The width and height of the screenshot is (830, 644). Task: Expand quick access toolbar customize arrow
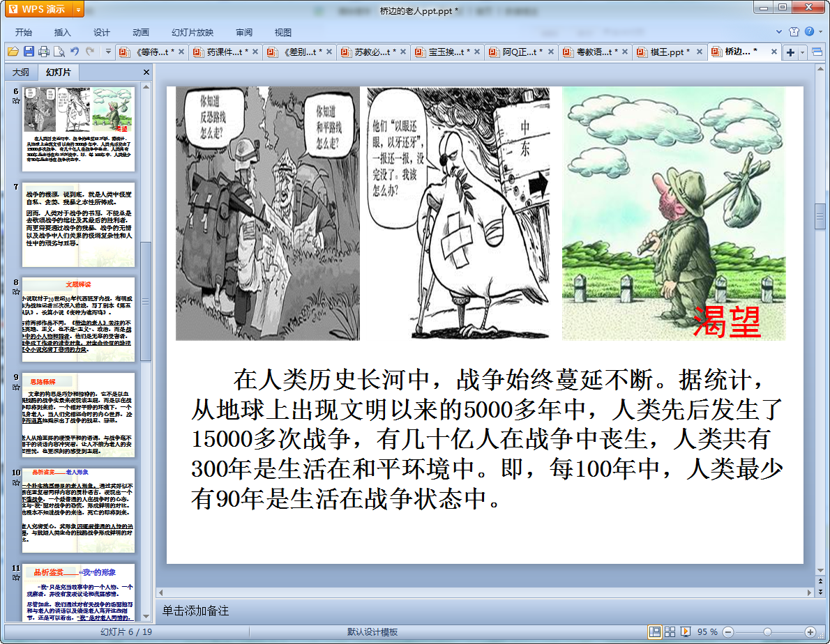pos(108,52)
